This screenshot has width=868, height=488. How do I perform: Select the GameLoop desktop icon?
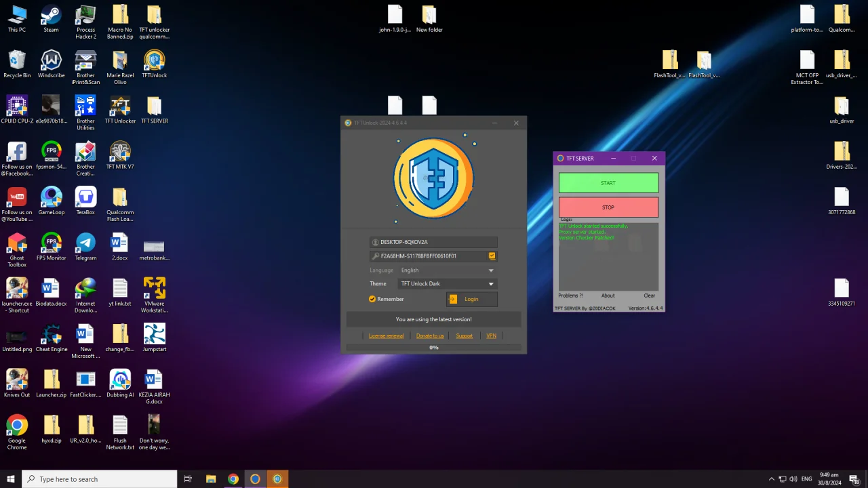coord(51,201)
